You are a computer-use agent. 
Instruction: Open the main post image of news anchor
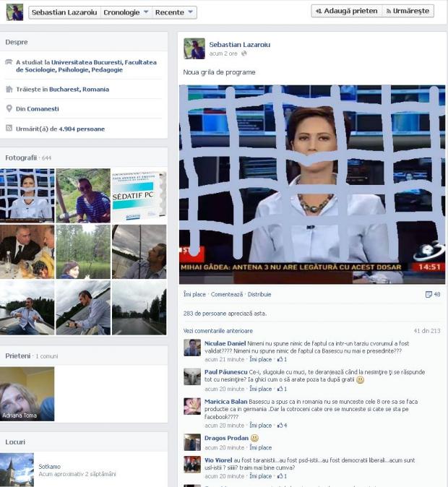312,184
